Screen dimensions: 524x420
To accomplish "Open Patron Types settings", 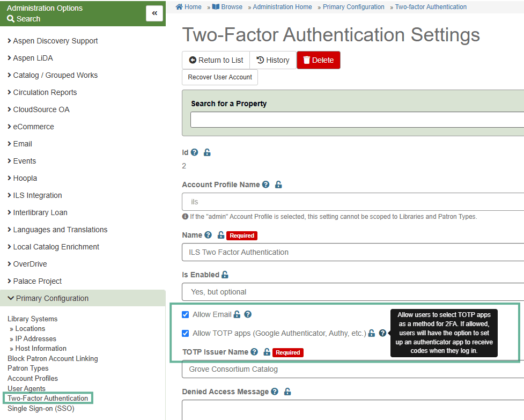I will [x=28, y=368].
